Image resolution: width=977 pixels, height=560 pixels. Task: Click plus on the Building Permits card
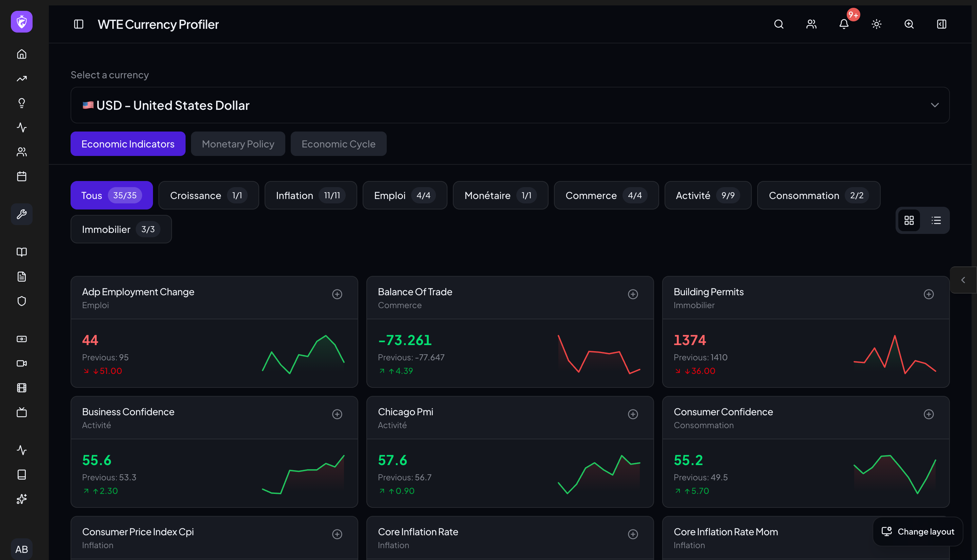coord(928,294)
